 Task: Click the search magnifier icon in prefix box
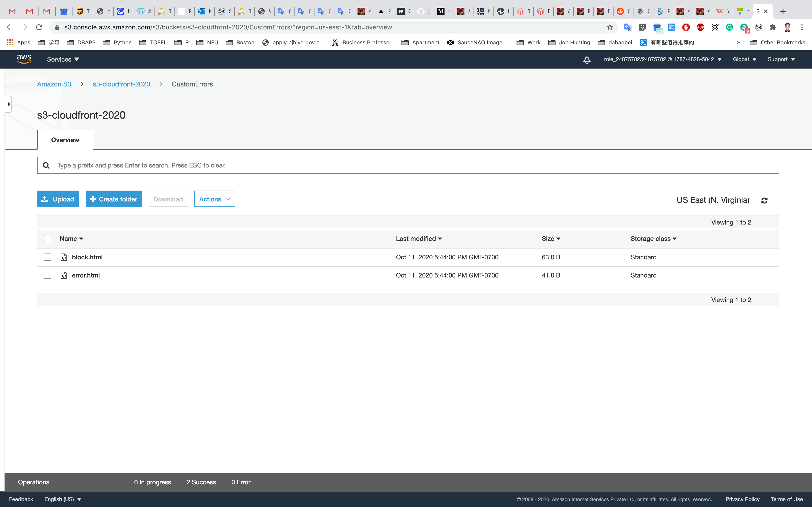[x=46, y=165]
